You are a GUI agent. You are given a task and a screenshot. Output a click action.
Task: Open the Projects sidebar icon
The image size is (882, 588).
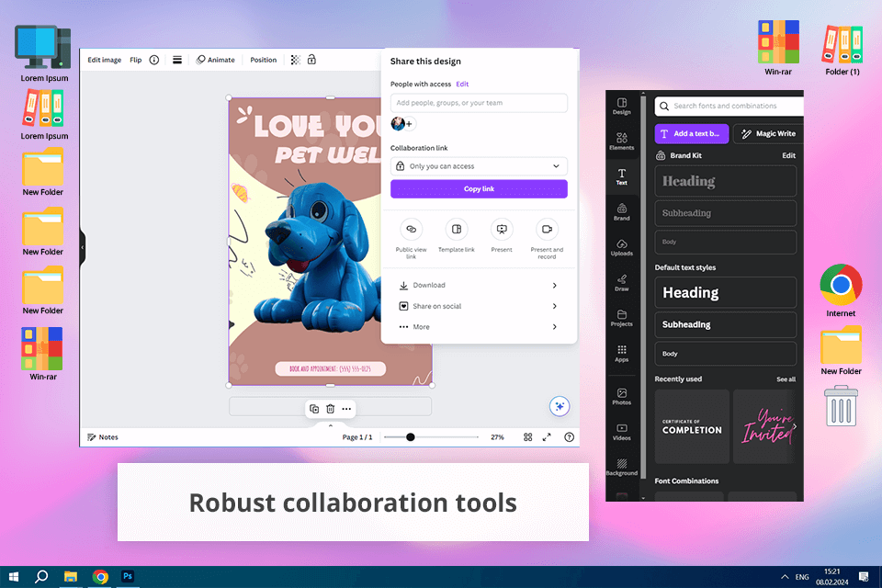(x=622, y=318)
